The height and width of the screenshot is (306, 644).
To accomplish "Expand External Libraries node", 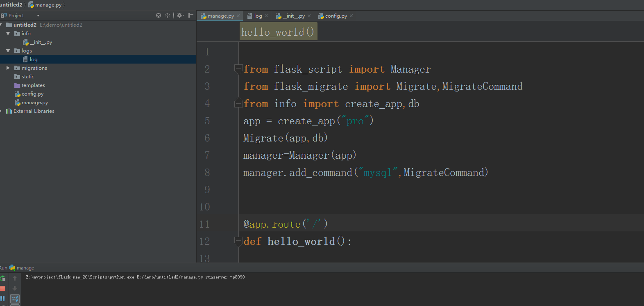I will [1, 111].
